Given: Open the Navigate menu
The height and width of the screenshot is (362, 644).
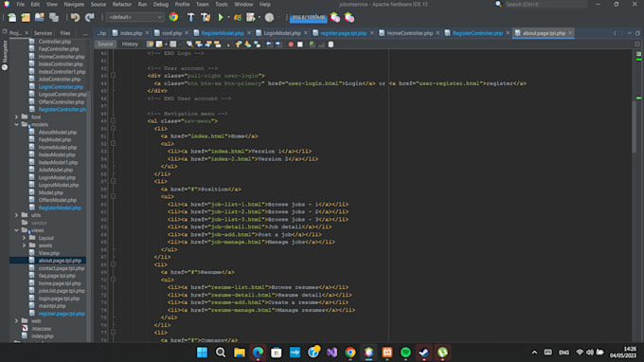Looking at the screenshot, I should click(x=74, y=4).
